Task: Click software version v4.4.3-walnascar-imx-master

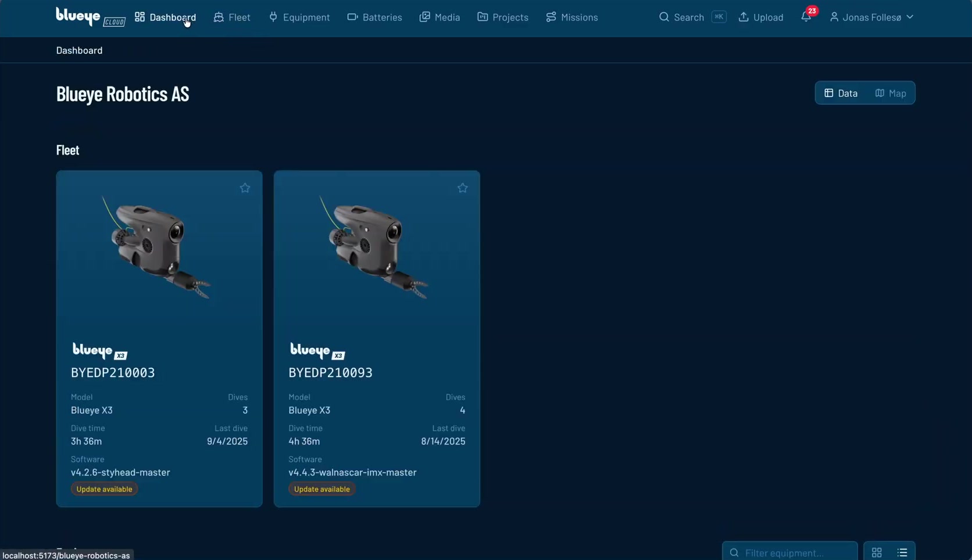Action: [352, 472]
